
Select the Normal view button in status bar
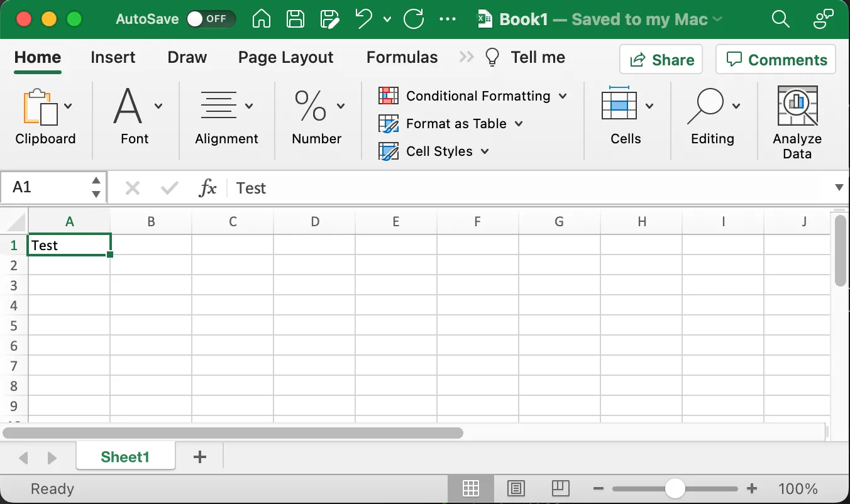(x=471, y=488)
